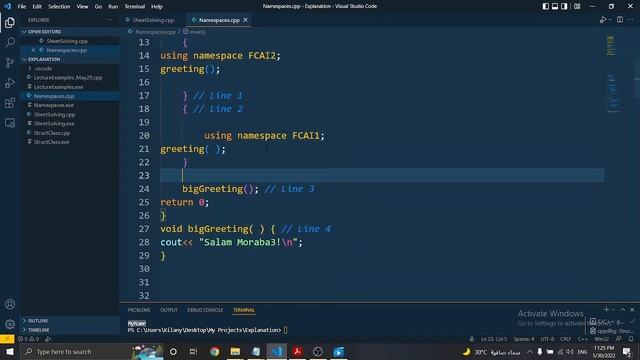The height and width of the screenshot is (360, 640).
Task: Open Adobe Acrobat from the taskbar
Action: 297,351
